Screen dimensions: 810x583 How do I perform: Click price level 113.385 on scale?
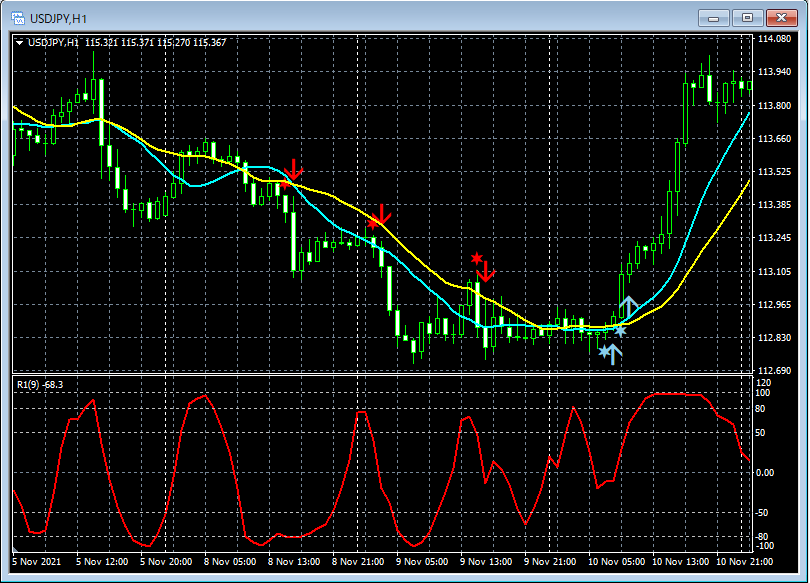coord(774,205)
